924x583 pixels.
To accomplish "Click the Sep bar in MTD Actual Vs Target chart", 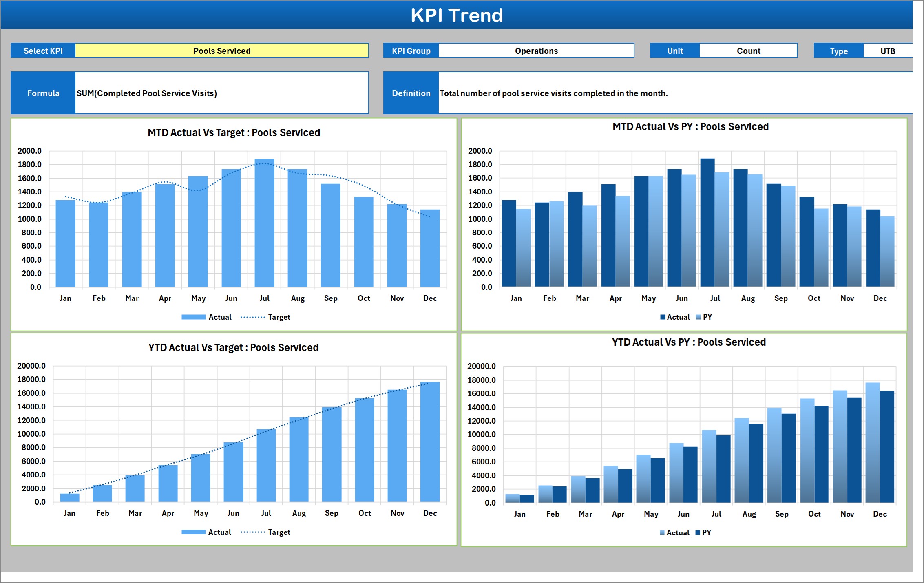I will coord(330,235).
